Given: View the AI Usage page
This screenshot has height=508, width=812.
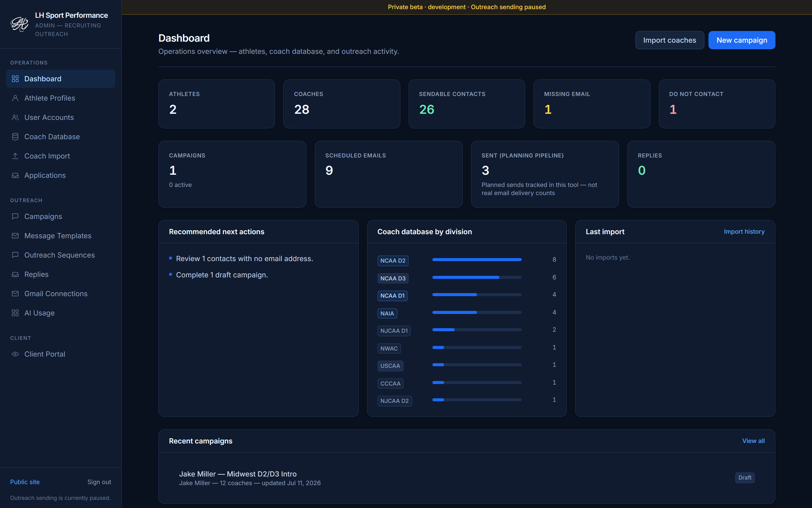Looking at the screenshot, I should pos(60,313).
